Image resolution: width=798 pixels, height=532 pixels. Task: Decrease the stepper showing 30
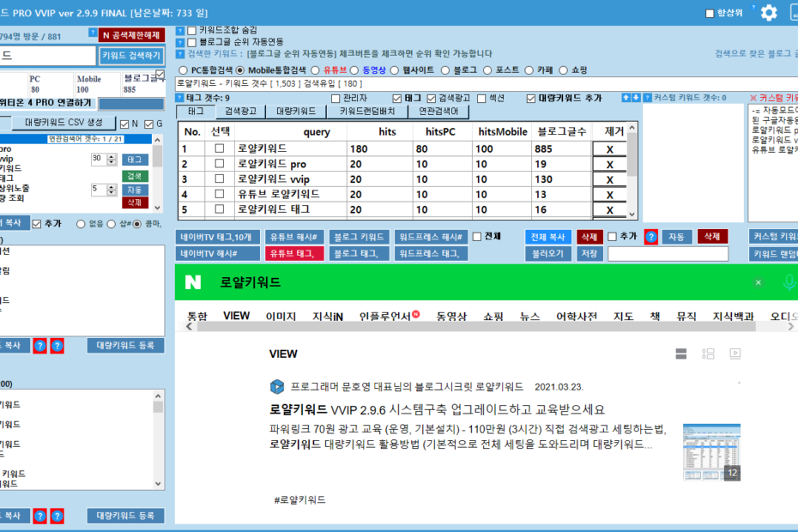coord(112,162)
